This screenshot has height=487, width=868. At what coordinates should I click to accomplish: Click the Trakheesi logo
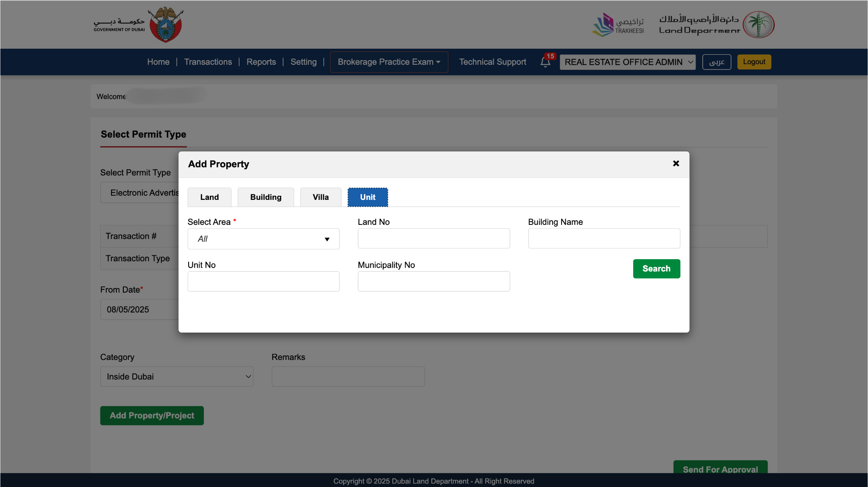(618, 25)
